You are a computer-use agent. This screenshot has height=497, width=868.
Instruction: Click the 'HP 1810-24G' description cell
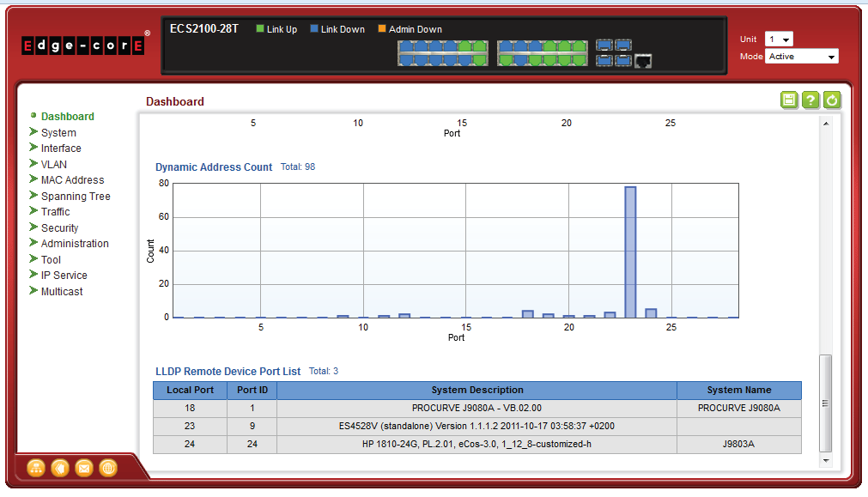point(476,444)
